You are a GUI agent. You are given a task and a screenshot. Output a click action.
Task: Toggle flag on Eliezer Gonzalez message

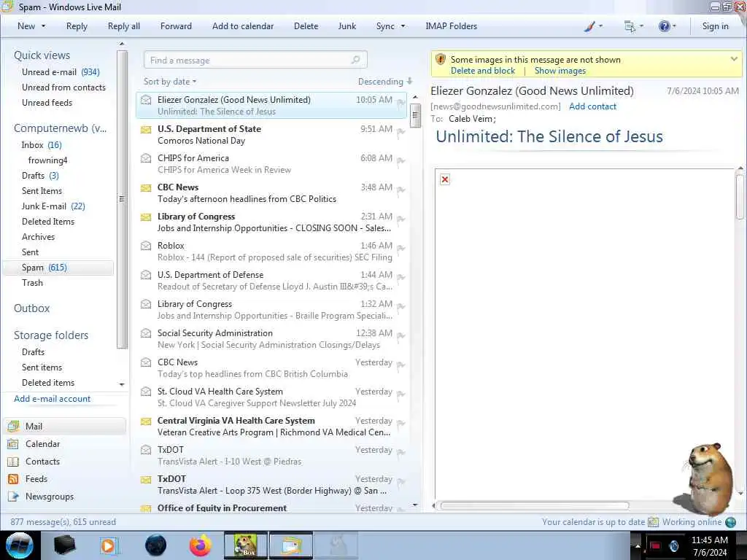point(400,102)
